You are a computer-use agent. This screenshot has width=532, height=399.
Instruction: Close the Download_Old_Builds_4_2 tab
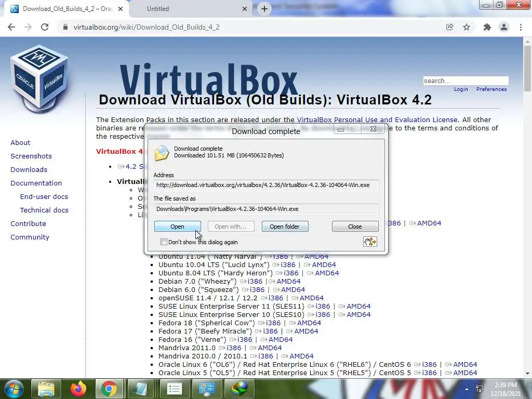tap(121, 9)
